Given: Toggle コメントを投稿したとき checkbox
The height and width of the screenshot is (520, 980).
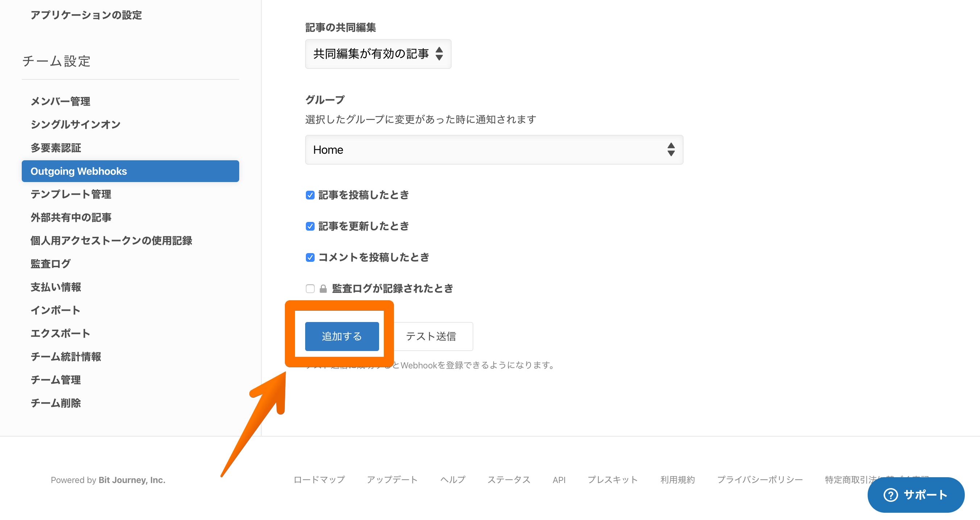Looking at the screenshot, I should pos(310,257).
